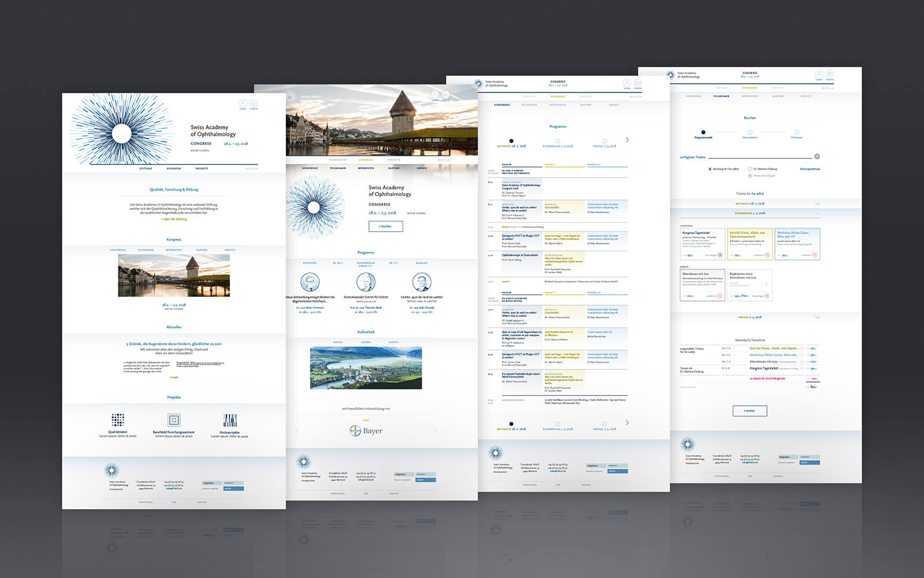Remove Abendessen mit Jazz event via icon

[x=720, y=296]
